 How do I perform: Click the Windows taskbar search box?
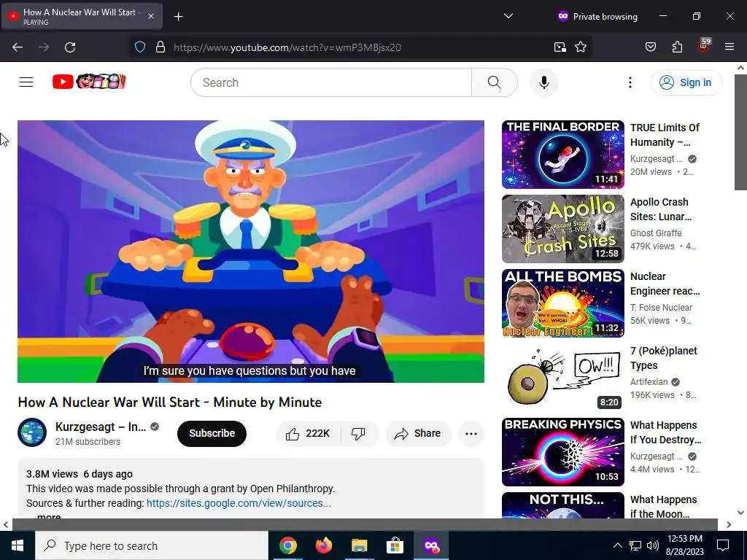click(152, 545)
